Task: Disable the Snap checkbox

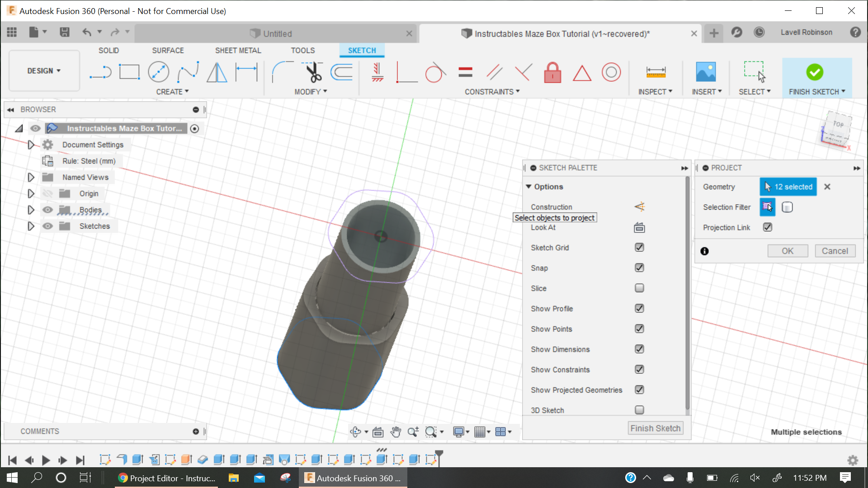Action: pos(639,268)
